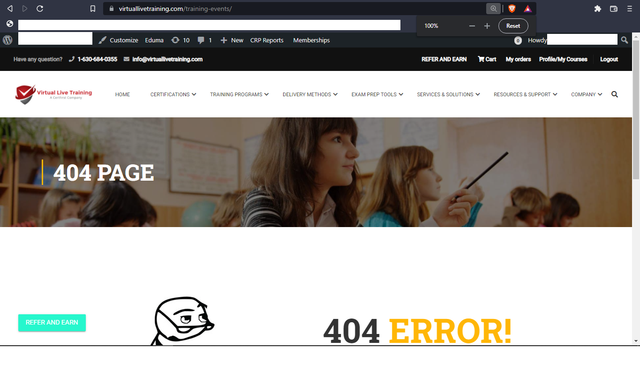This screenshot has width=640, height=381.
Task: Click globe icon beside the toolbar field
Action: point(9,24)
